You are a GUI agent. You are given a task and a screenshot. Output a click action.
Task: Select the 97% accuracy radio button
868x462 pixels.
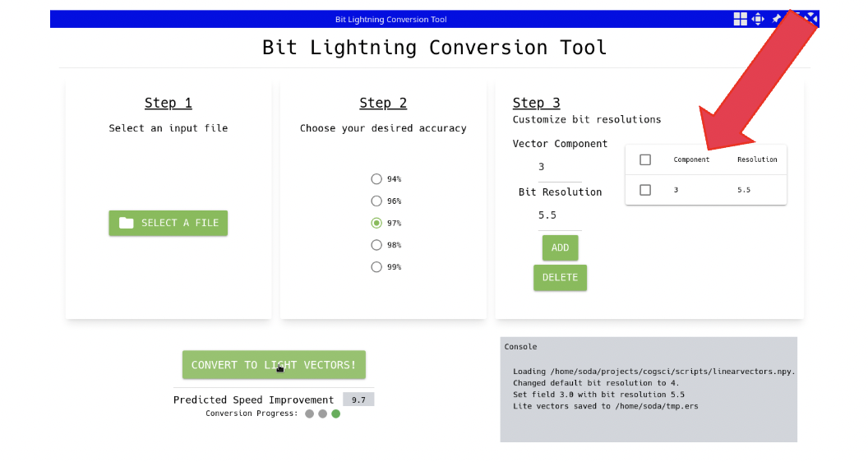tap(376, 223)
